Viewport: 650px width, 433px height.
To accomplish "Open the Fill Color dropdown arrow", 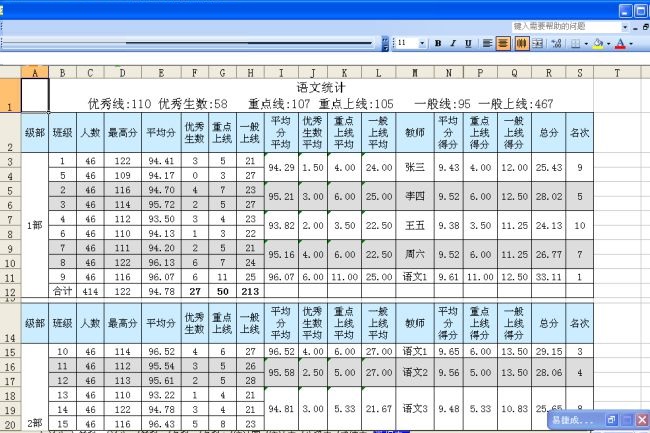I will (x=608, y=44).
